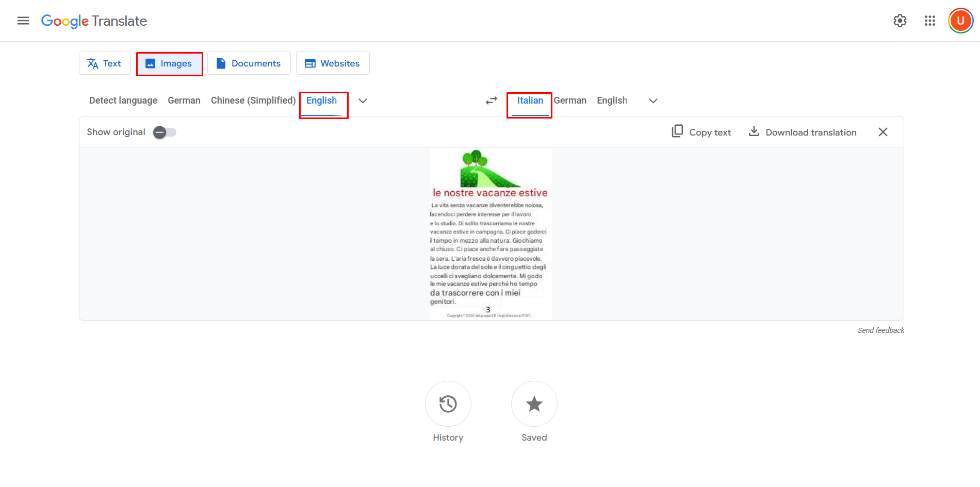Image resolution: width=980 pixels, height=487 pixels.
Task: Open the Documents translation tab
Action: (249, 63)
